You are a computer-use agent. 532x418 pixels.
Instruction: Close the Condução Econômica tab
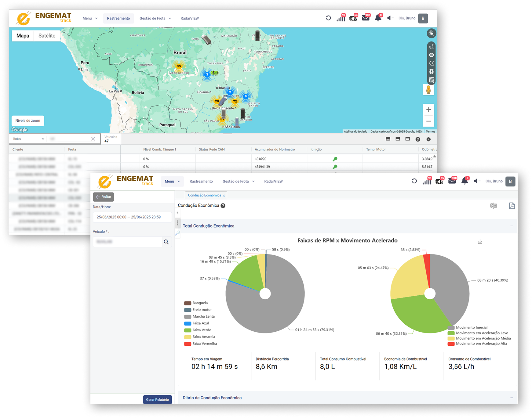click(x=224, y=196)
